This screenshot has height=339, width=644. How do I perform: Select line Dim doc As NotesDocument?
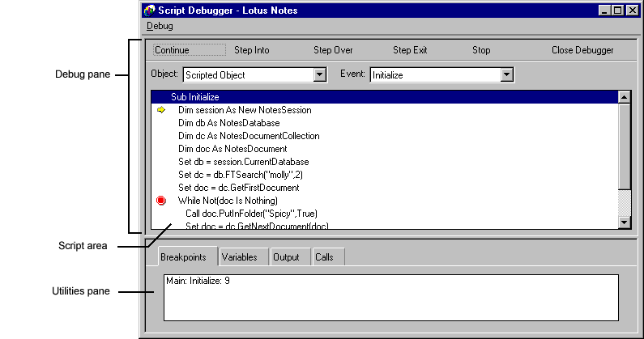click(232, 149)
